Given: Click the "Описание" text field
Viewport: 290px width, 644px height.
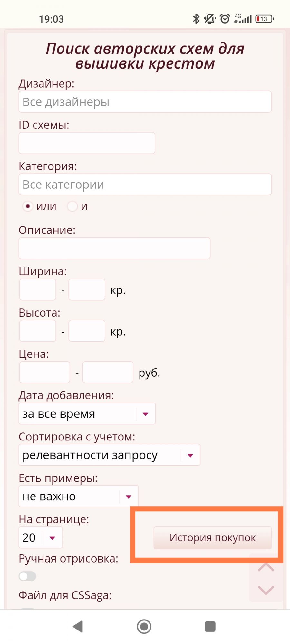Looking at the screenshot, I should click(114, 248).
